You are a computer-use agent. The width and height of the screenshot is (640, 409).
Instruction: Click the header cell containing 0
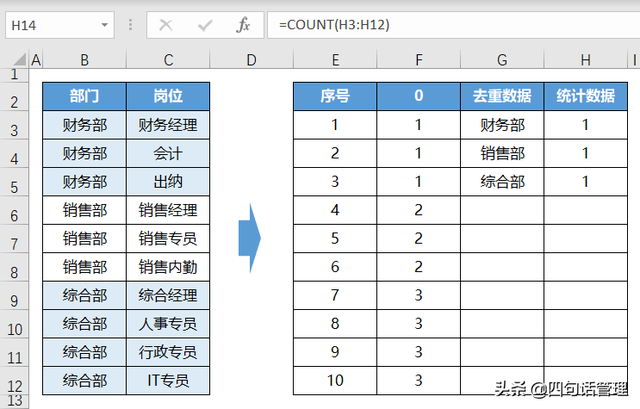pyautogui.click(x=419, y=96)
